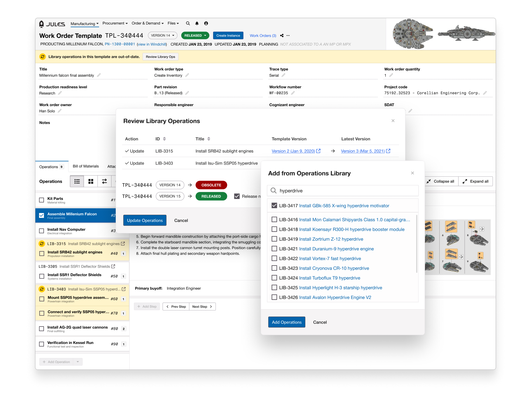The width and height of the screenshot is (532, 399).
Task: Open the notifications bell icon
Action: click(197, 23)
